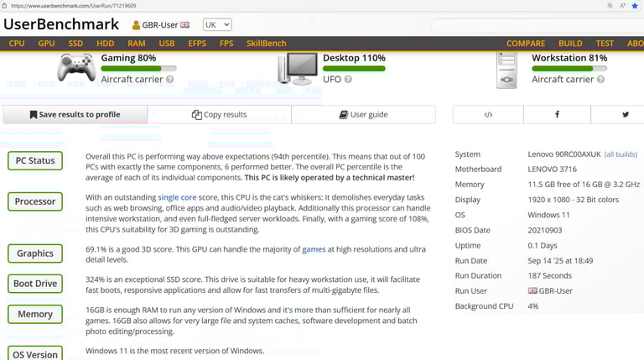Click the 'Workstation 81%' heading
This screenshot has width=644, height=360.
pyautogui.click(x=569, y=58)
